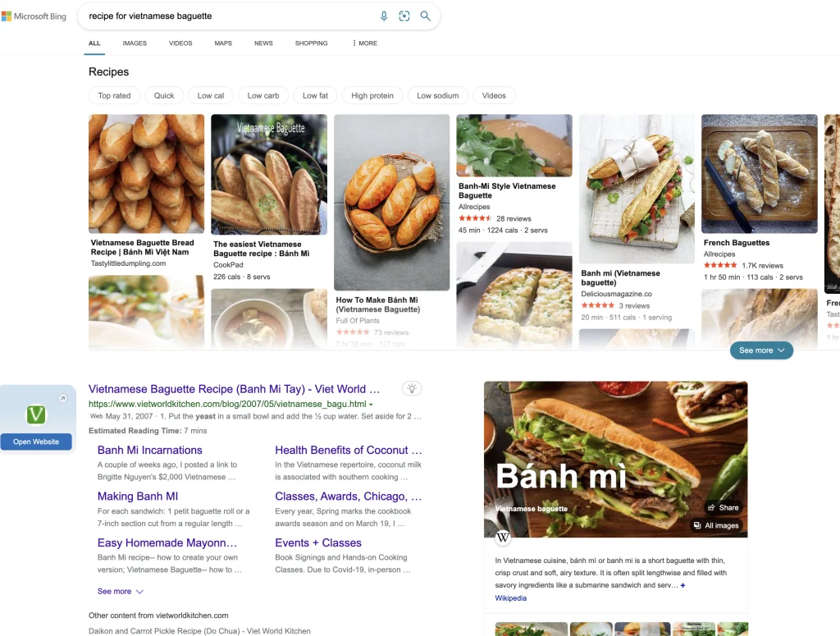Open visual search with the camera icon
This screenshot has height=636, width=840.
point(404,16)
